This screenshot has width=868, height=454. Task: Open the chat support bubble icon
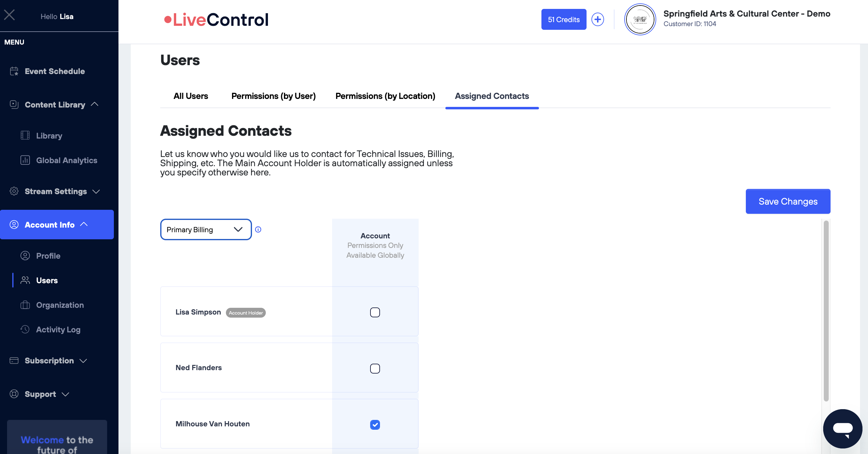(843, 429)
